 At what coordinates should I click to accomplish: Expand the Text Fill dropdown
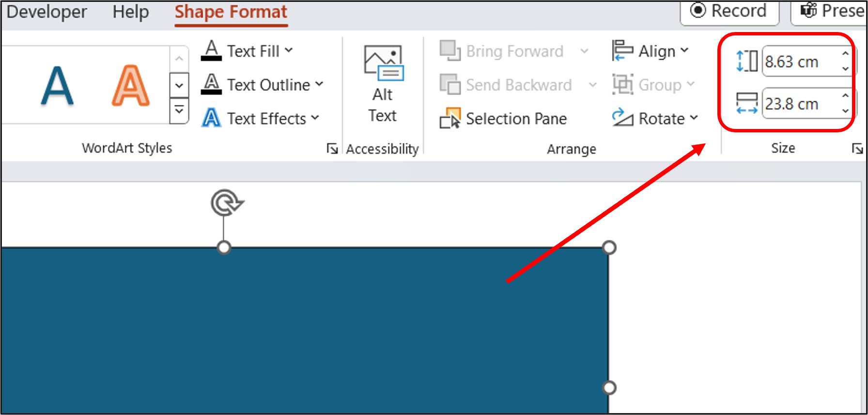[x=289, y=50]
